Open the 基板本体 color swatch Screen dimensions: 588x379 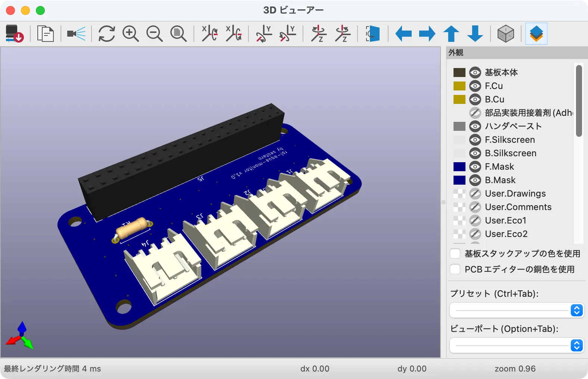[459, 73]
